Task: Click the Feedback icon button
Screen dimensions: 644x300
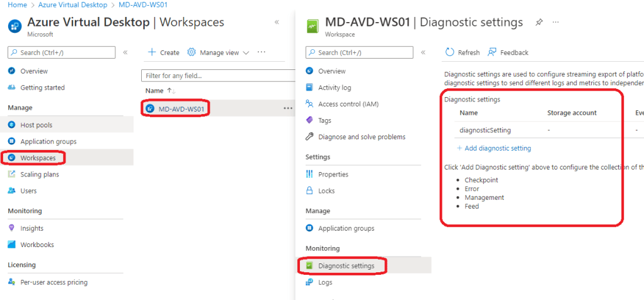Action: [x=492, y=52]
